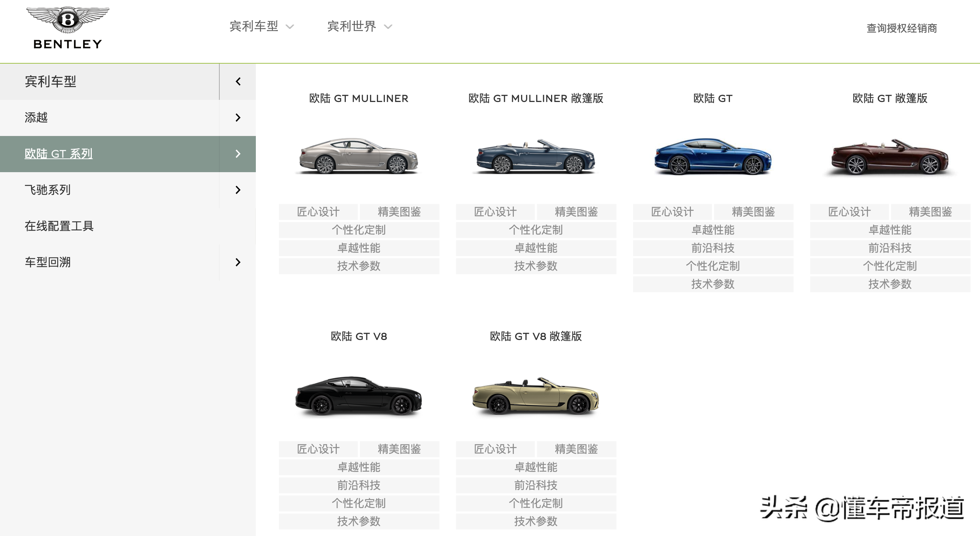Open the 宾利世界 top navigation dropdown

pos(360,26)
